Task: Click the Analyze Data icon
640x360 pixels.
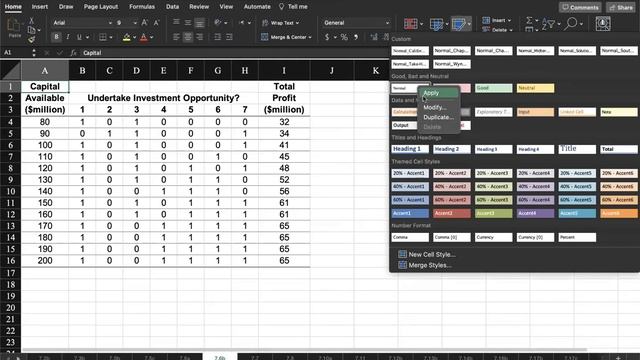Action: click(x=603, y=24)
